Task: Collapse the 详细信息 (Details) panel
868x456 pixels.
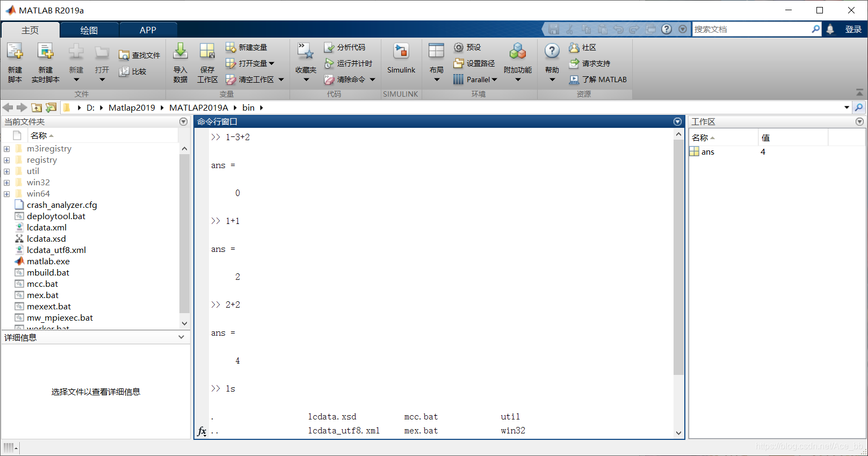Action: pos(181,337)
